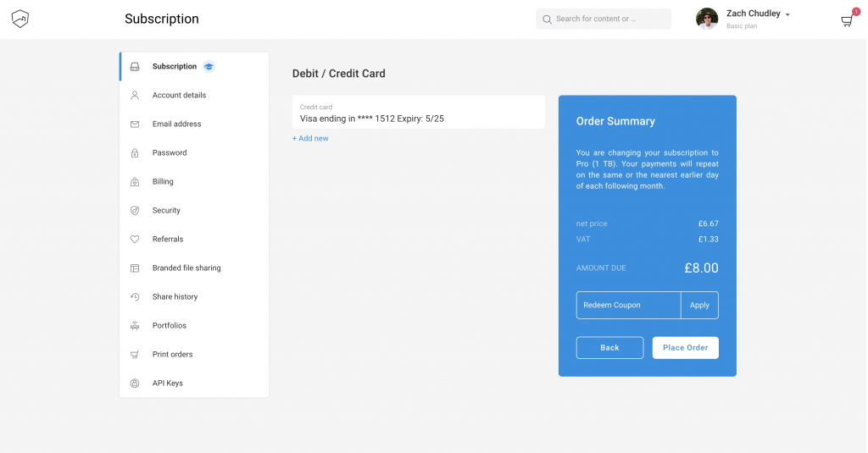Apply the coupon code
The image size is (868, 453).
tap(699, 306)
